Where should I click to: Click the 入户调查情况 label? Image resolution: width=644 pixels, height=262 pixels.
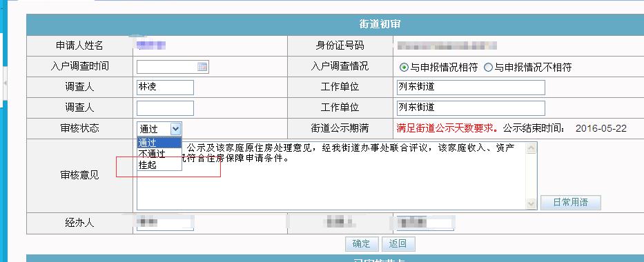[340, 66]
